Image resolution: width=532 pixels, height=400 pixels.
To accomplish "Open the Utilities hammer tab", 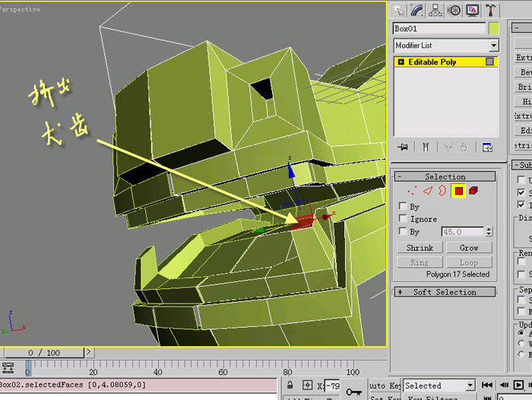I will (x=490, y=10).
